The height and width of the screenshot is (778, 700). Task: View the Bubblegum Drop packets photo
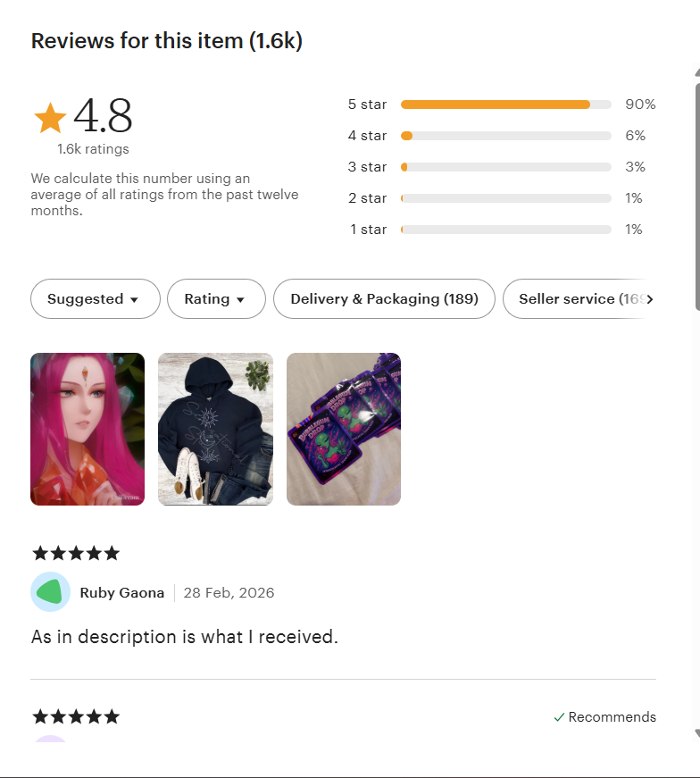(x=343, y=429)
